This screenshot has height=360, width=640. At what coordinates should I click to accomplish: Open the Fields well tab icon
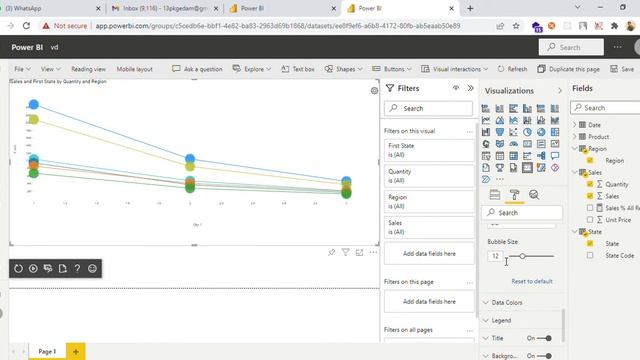pyautogui.click(x=495, y=195)
